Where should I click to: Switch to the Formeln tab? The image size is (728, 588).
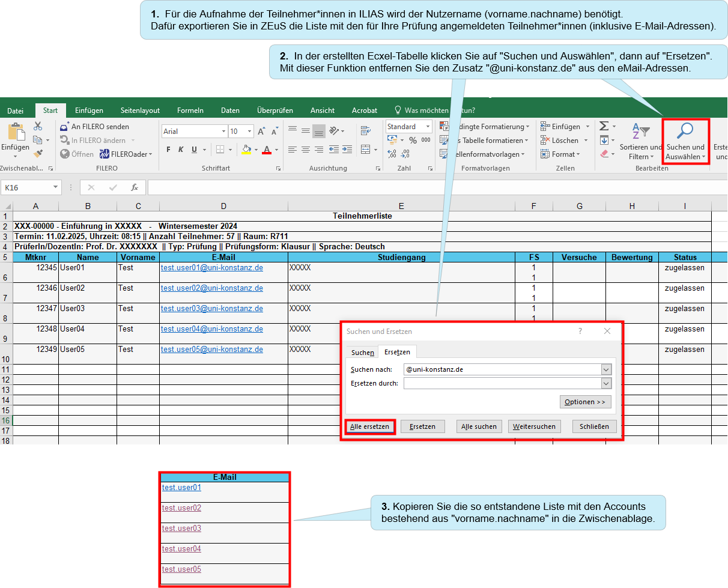click(190, 111)
